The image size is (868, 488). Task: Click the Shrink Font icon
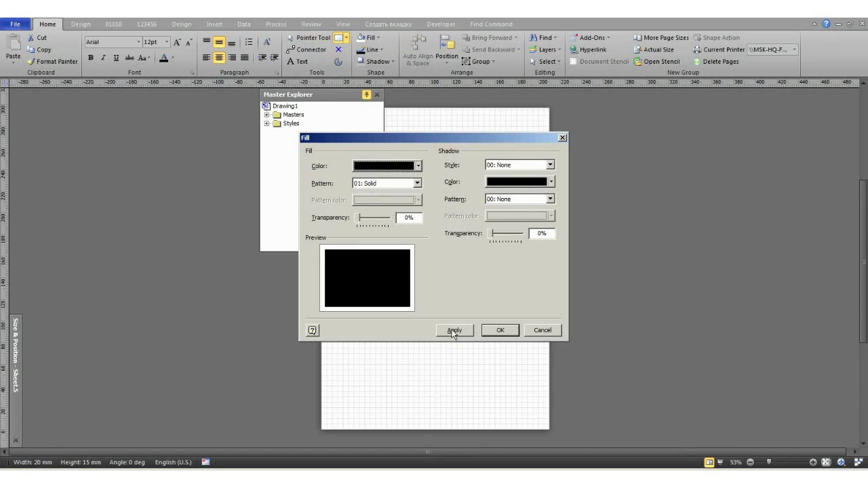click(189, 42)
